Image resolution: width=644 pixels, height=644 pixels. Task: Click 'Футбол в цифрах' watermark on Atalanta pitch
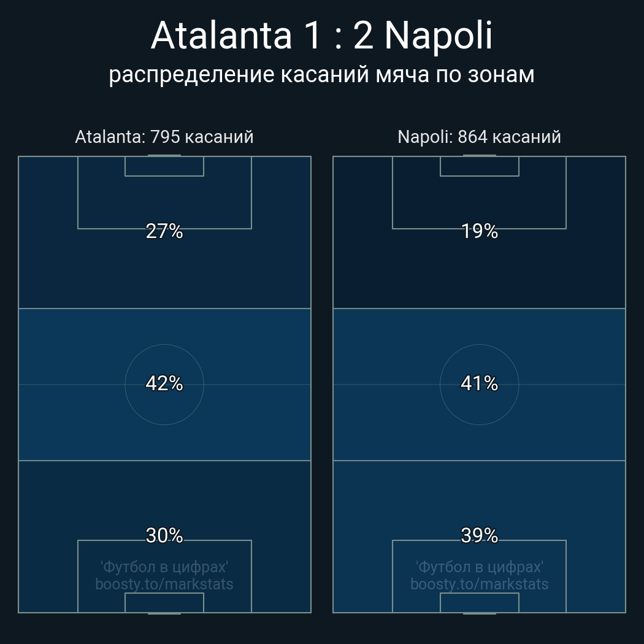point(164,567)
